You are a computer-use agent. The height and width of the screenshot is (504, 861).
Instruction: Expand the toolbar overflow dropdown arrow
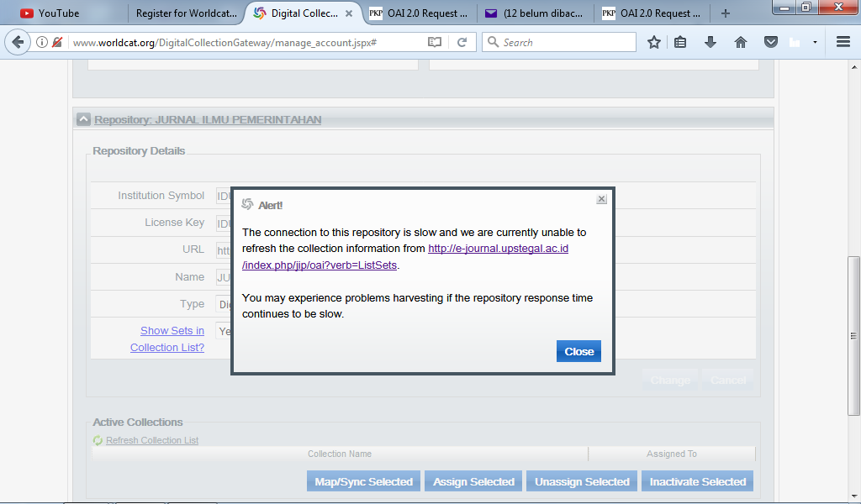[x=815, y=42]
